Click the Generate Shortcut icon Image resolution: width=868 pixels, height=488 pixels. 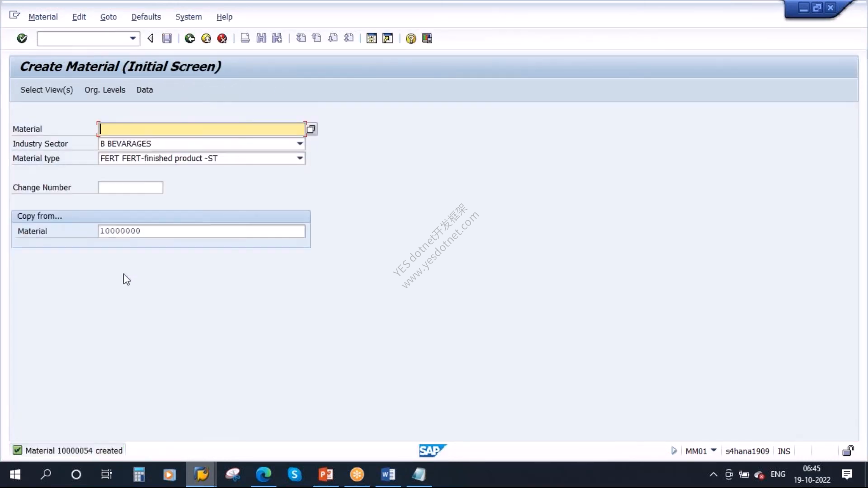pyautogui.click(x=388, y=38)
